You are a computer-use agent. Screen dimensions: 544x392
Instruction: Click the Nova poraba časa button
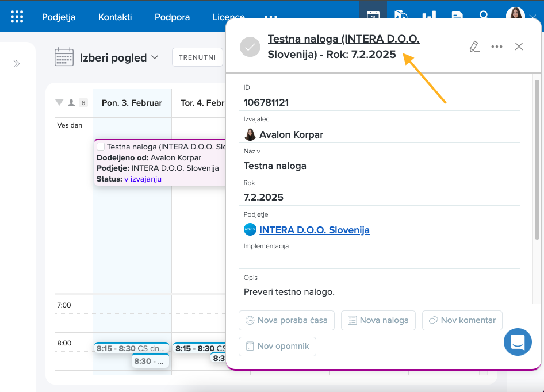click(286, 320)
